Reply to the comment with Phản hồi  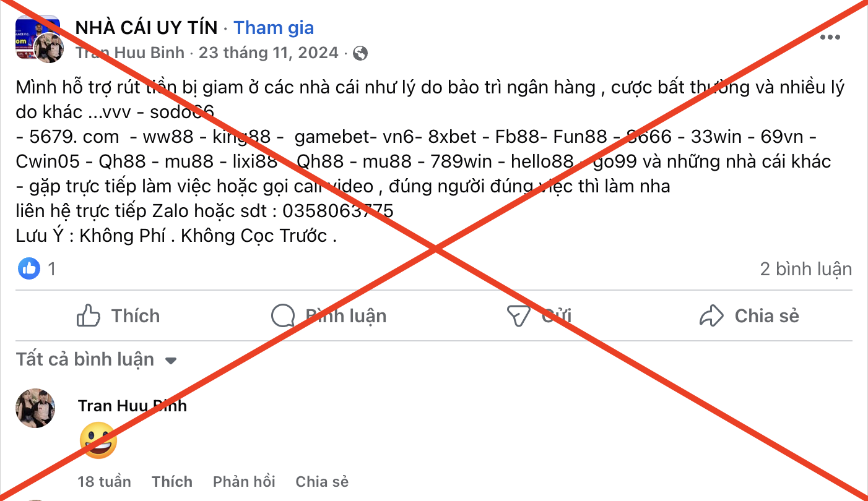[244, 482]
